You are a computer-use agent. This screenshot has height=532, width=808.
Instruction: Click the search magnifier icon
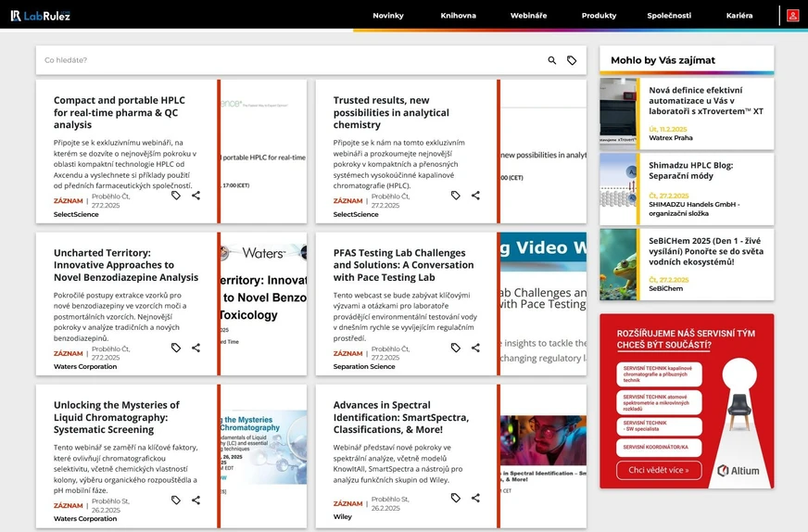tap(552, 60)
